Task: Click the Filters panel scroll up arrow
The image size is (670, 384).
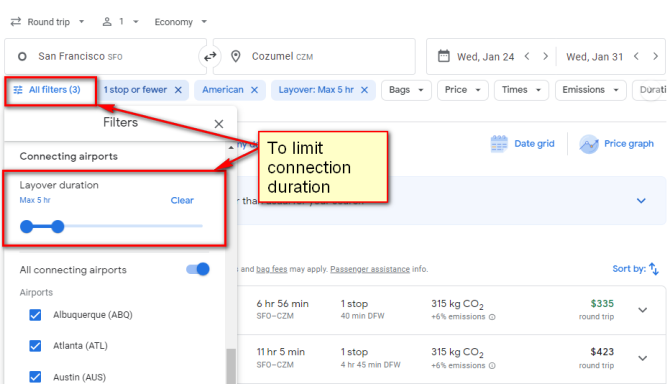Action: [x=231, y=147]
